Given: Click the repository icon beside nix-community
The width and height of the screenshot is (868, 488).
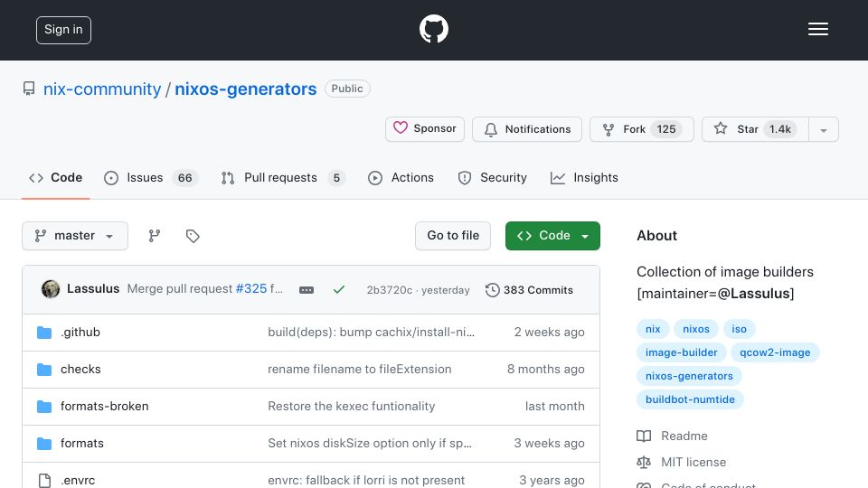Looking at the screenshot, I should [29, 89].
